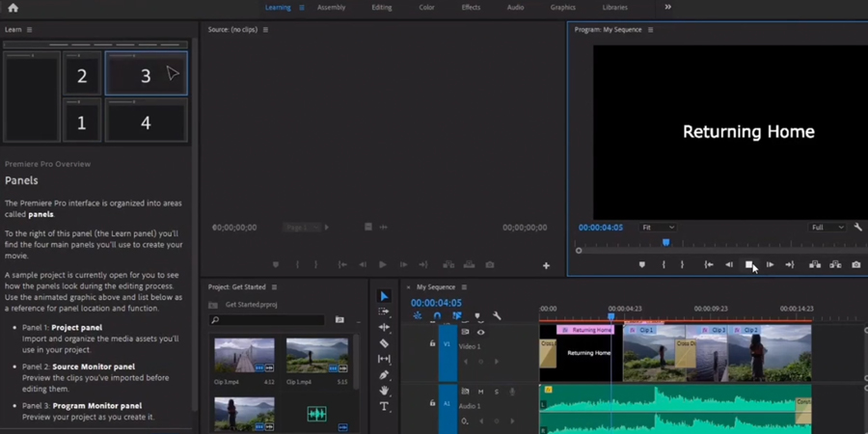Select the Pen tool in toolbar
The width and height of the screenshot is (868, 434).
[384, 375]
